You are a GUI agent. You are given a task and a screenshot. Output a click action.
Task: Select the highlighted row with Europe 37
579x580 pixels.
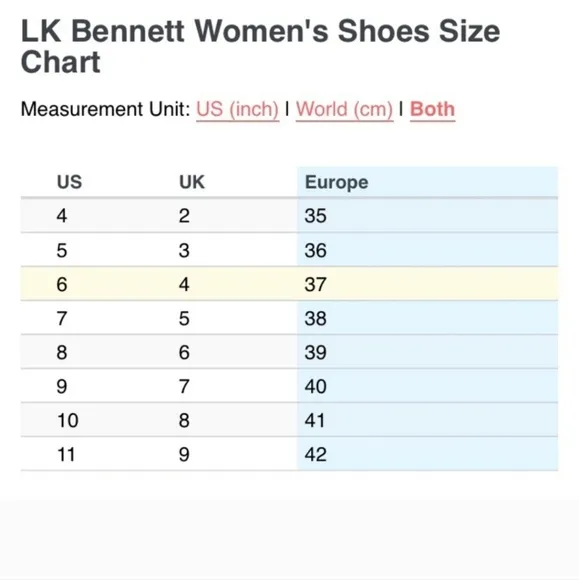(289, 284)
